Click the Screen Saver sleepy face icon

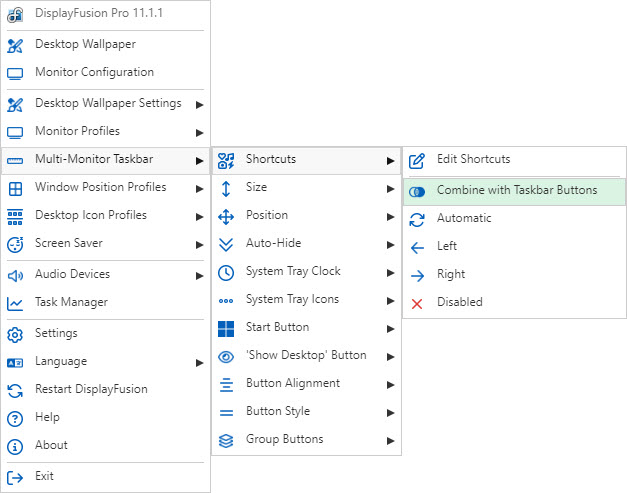click(15, 245)
